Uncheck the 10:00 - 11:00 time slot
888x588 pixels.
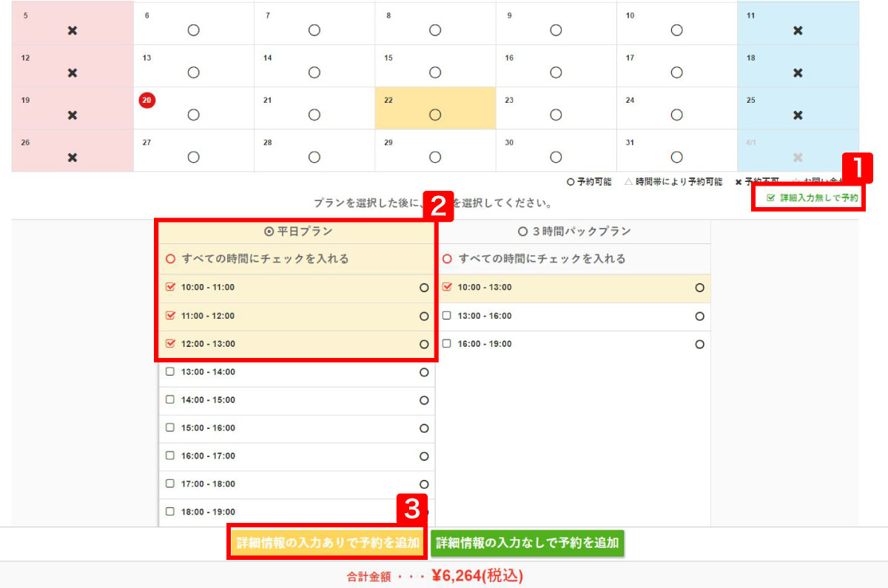point(170,287)
